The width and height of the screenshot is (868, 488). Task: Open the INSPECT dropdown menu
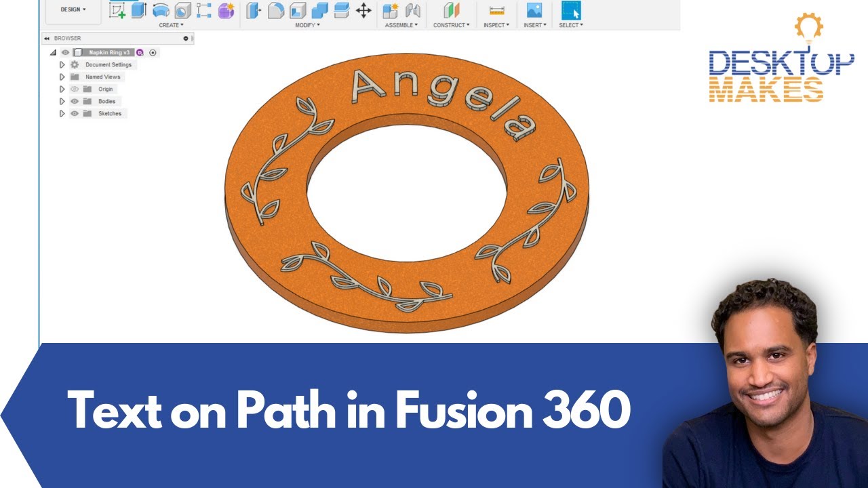[496, 25]
